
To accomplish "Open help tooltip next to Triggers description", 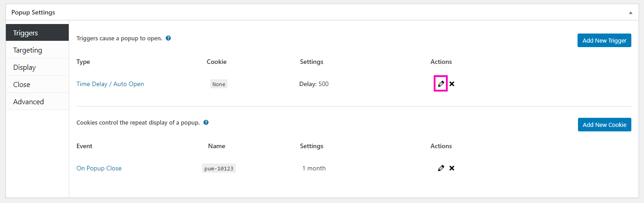I will [168, 38].
